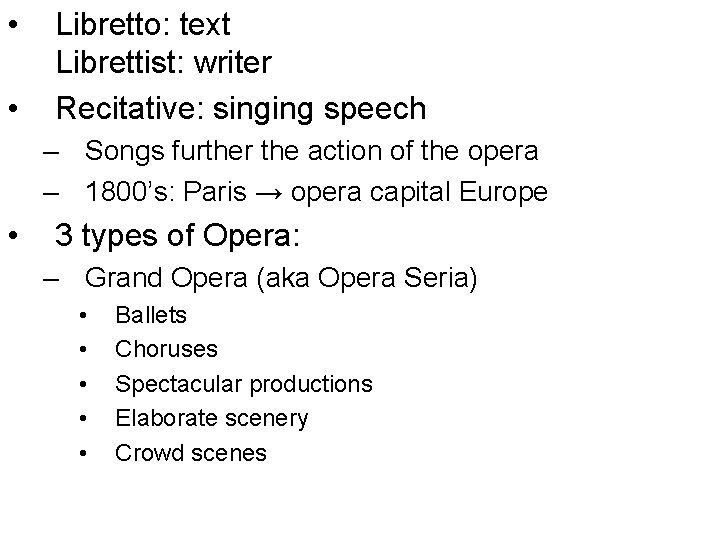Screen dimensions: 720x540
Task: Click the 'Ballets' list item
Action: point(151,316)
